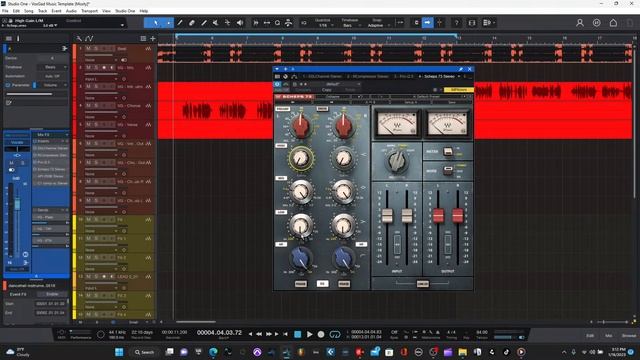This screenshot has height=360, width=640.
Task: Switch to SSLChannel Stereo plugin tab
Action: point(322,76)
